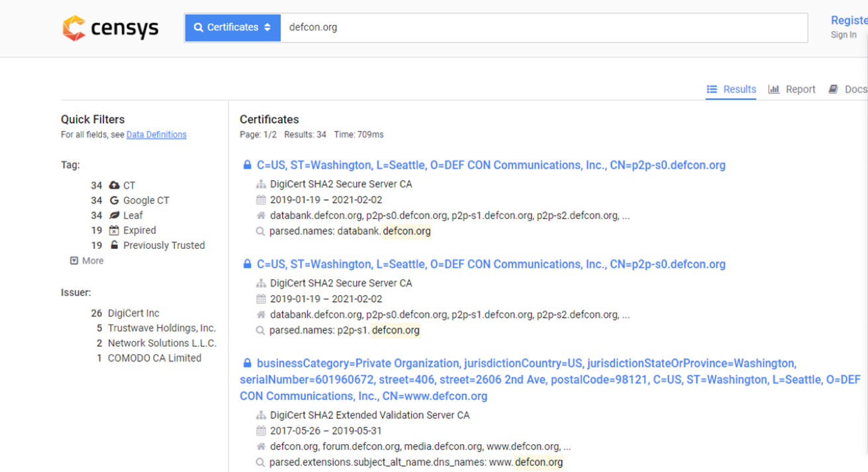Click lock icon of the www.defcon.org certificate
The width and height of the screenshot is (868, 472).
247,363
